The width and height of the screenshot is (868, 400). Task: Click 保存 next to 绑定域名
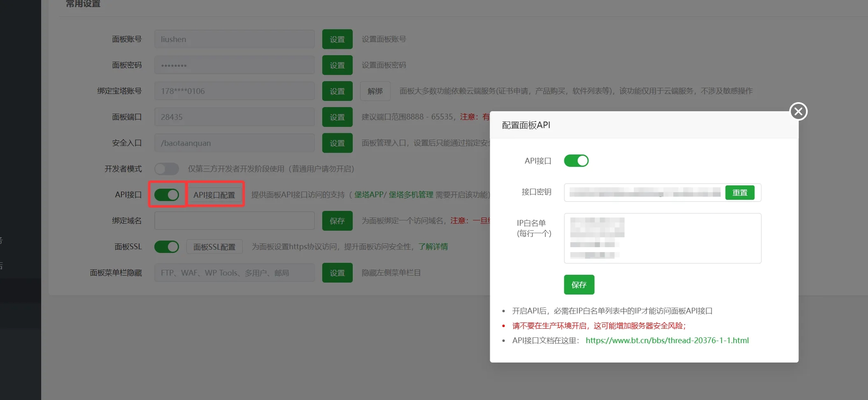337,221
